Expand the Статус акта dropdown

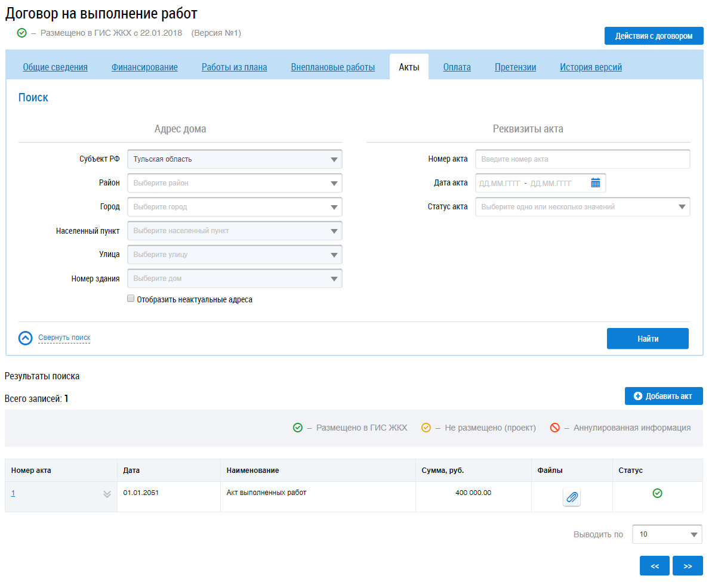582,207
